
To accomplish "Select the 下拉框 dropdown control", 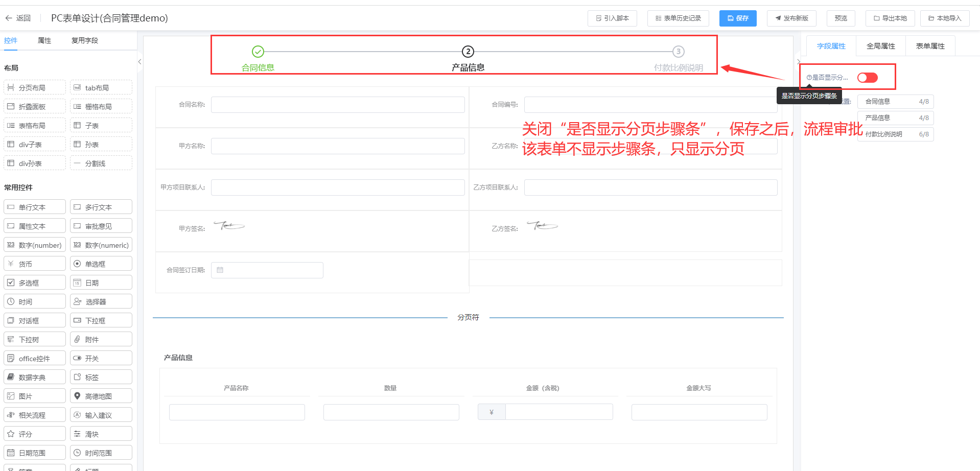I will (x=101, y=321).
